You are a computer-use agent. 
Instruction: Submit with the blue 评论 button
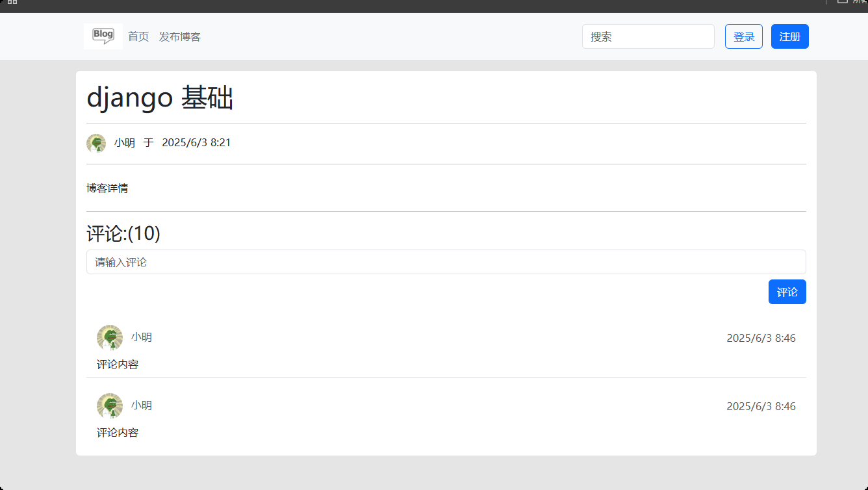coord(787,292)
